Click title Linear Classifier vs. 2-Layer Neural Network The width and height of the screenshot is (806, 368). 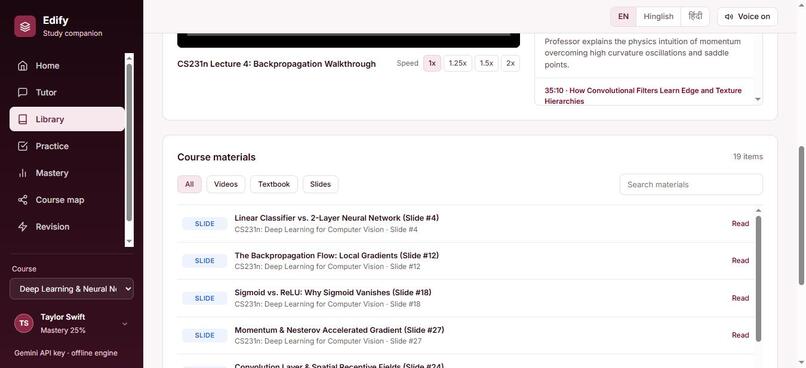[x=337, y=218]
